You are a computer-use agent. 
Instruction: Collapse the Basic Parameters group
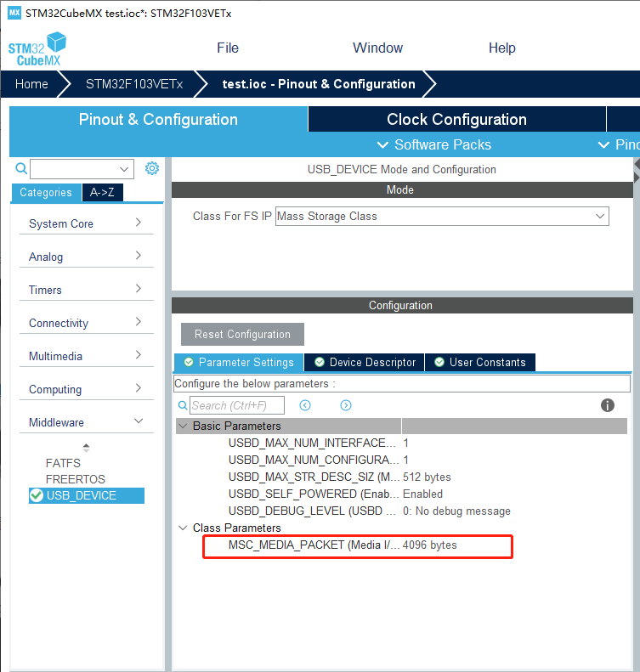(183, 426)
